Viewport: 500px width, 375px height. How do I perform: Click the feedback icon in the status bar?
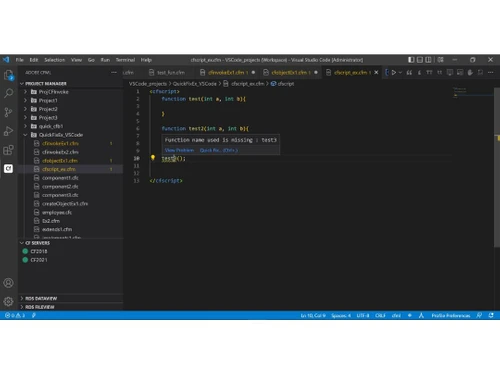pos(479,315)
